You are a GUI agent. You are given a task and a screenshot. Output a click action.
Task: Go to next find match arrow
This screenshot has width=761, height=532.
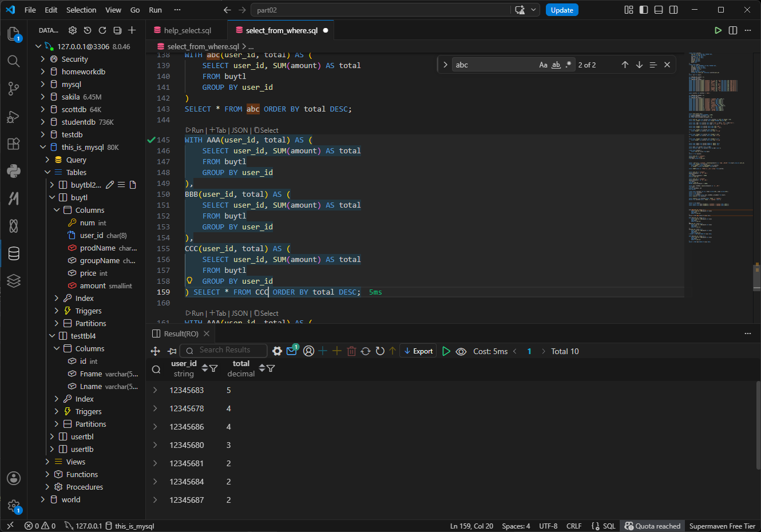pos(639,65)
